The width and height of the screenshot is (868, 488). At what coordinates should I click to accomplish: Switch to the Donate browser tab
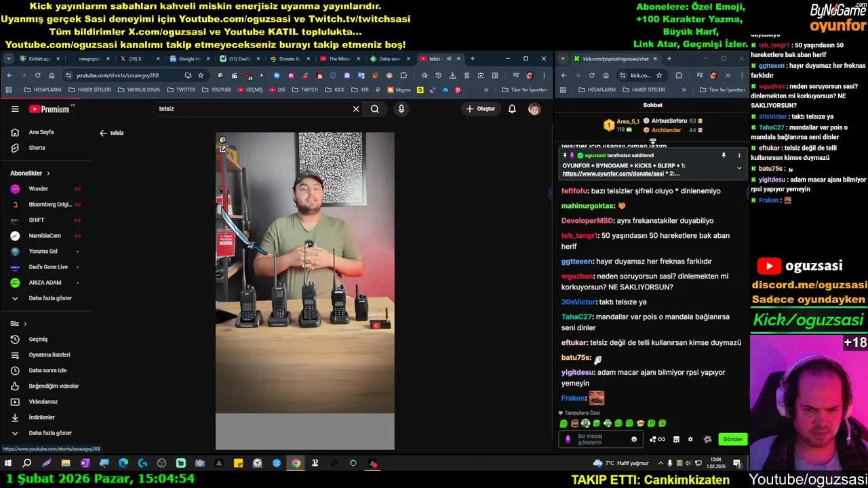click(x=290, y=59)
